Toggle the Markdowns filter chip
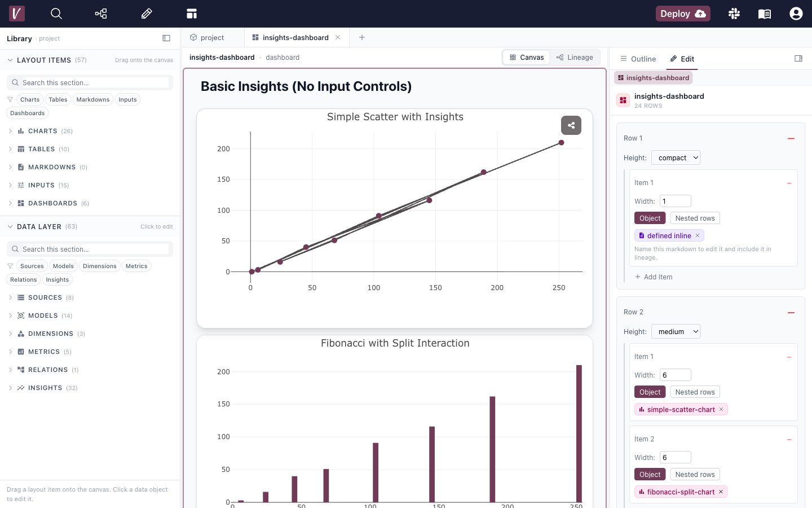This screenshot has width=812, height=508. (93, 99)
